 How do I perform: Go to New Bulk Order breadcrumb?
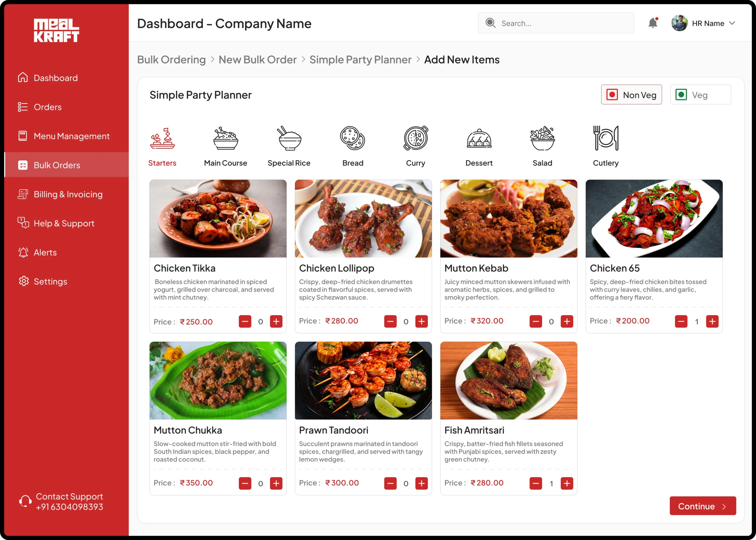tap(258, 60)
